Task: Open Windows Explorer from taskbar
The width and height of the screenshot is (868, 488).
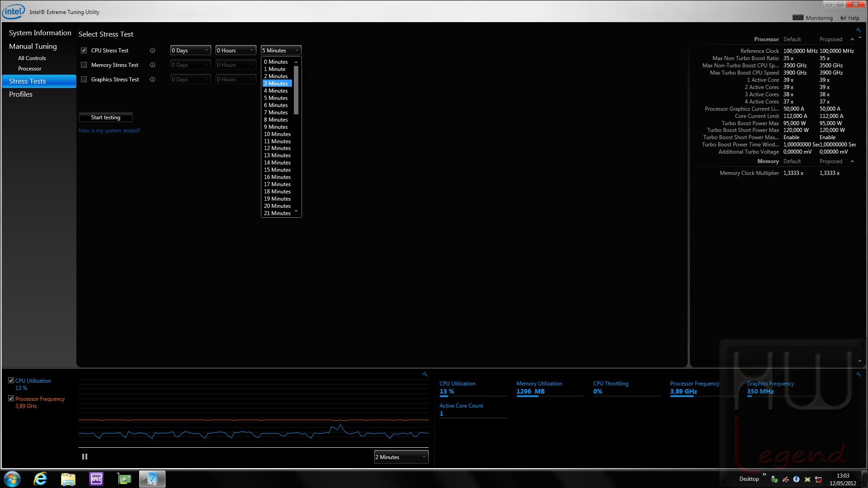Action: (68, 479)
